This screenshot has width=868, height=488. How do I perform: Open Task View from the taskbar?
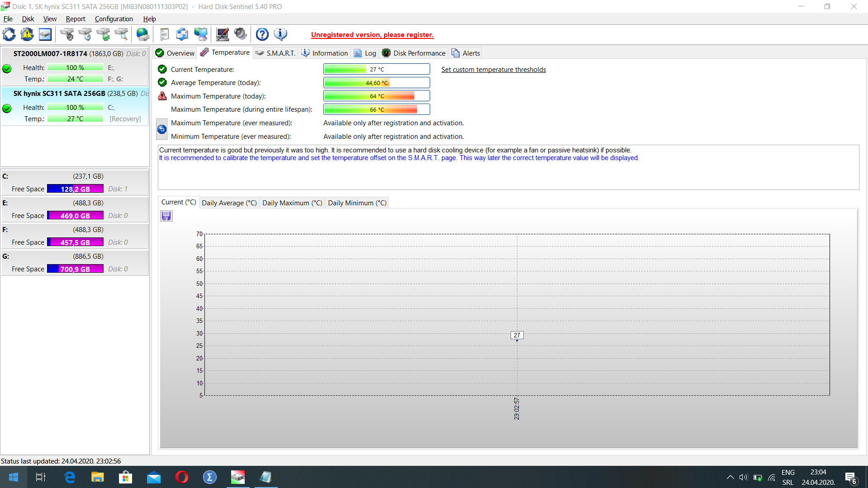click(41, 477)
